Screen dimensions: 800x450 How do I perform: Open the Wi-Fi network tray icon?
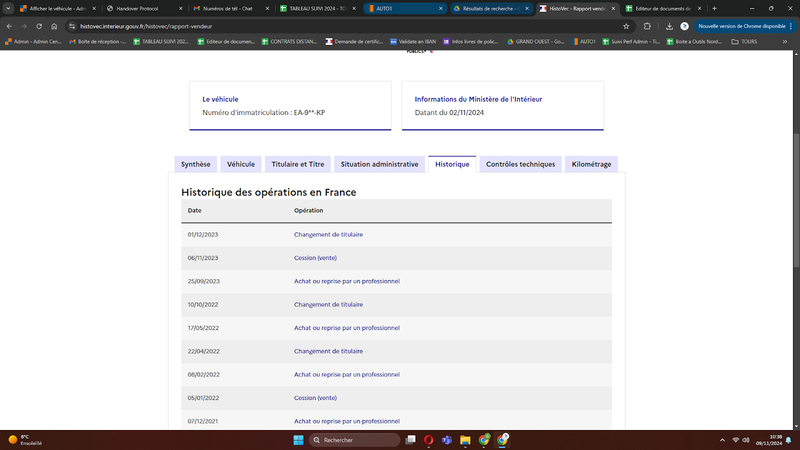[x=736, y=440]
